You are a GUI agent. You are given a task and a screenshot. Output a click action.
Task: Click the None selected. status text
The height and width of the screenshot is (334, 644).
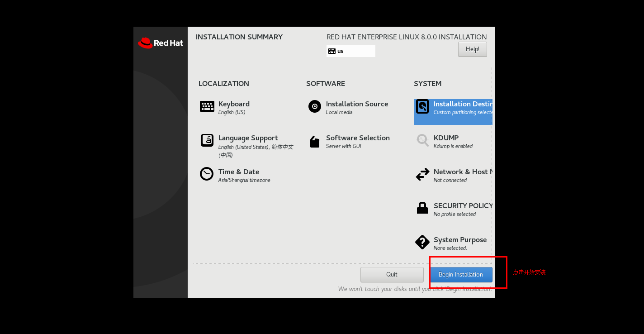[450, 248]
